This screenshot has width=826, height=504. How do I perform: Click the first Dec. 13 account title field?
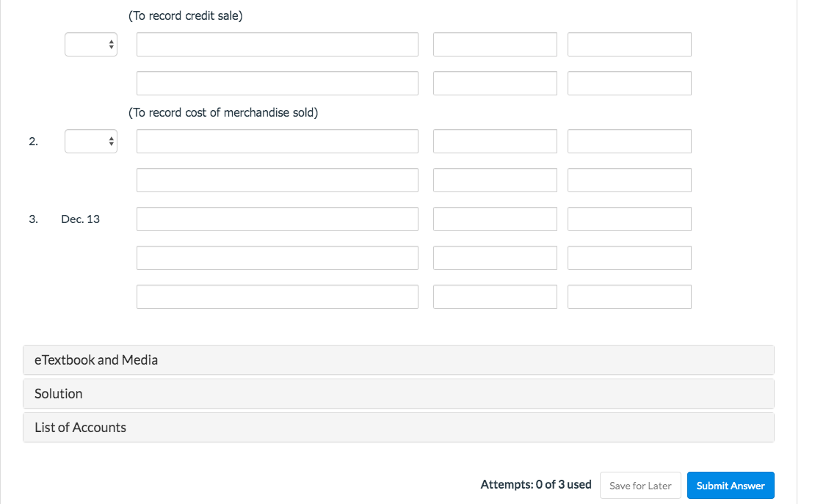(x=277, y=219)
